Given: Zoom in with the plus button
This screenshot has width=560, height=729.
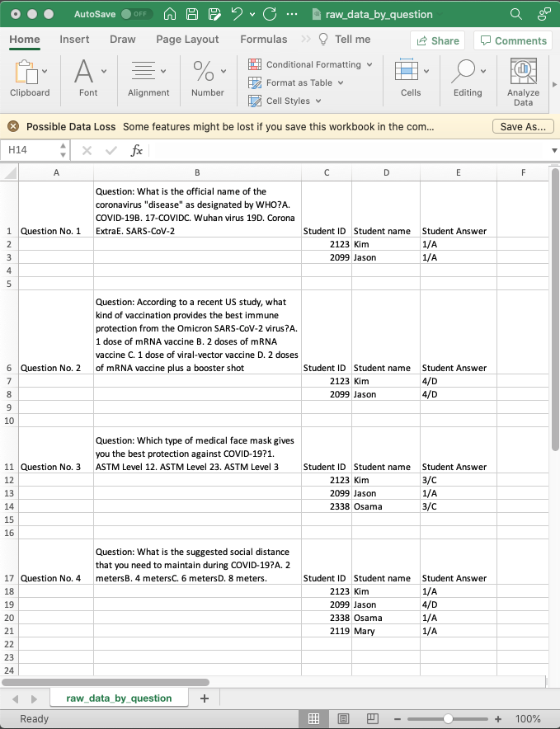Looking at the screenshot, I should click(498, 719).
